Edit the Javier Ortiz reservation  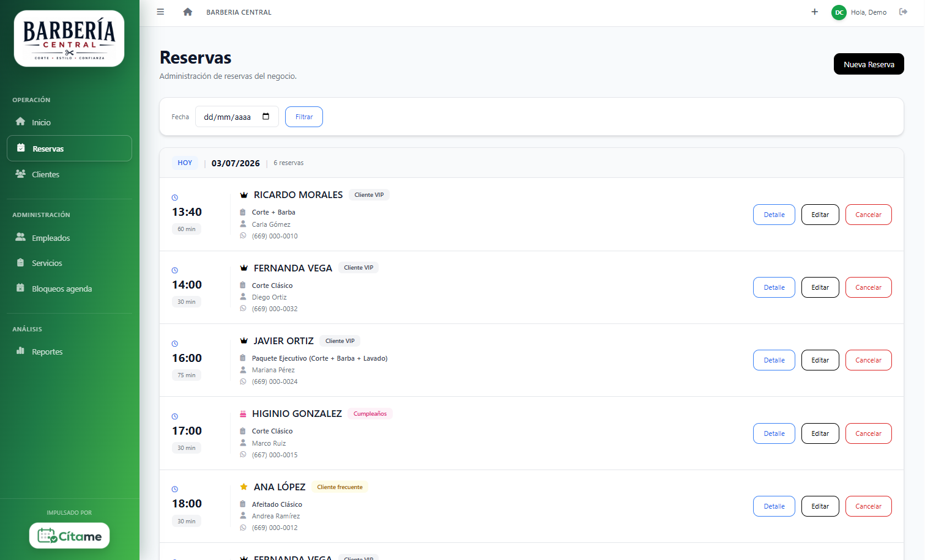click(x=820, y=360)
